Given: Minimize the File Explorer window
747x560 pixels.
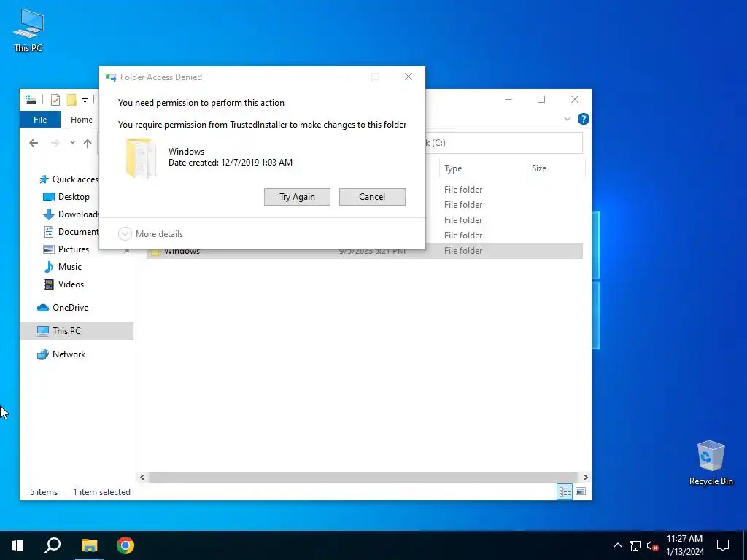Looking at the screenshot, I should (x=508, y=99).
